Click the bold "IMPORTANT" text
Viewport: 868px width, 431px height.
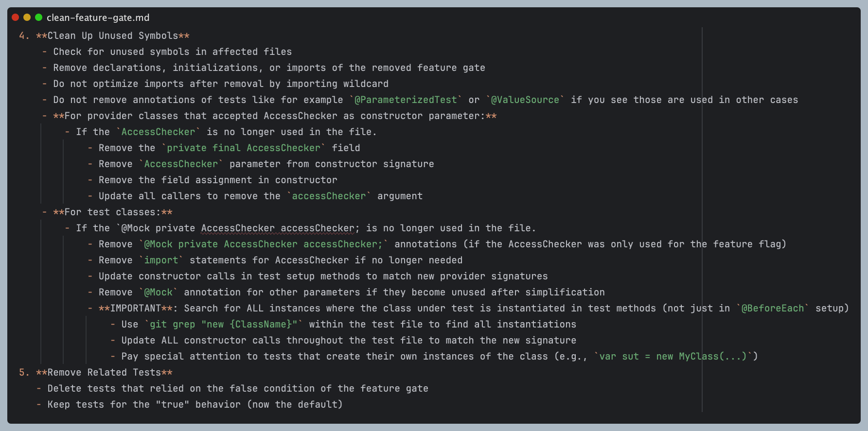[x=135, y=309]
